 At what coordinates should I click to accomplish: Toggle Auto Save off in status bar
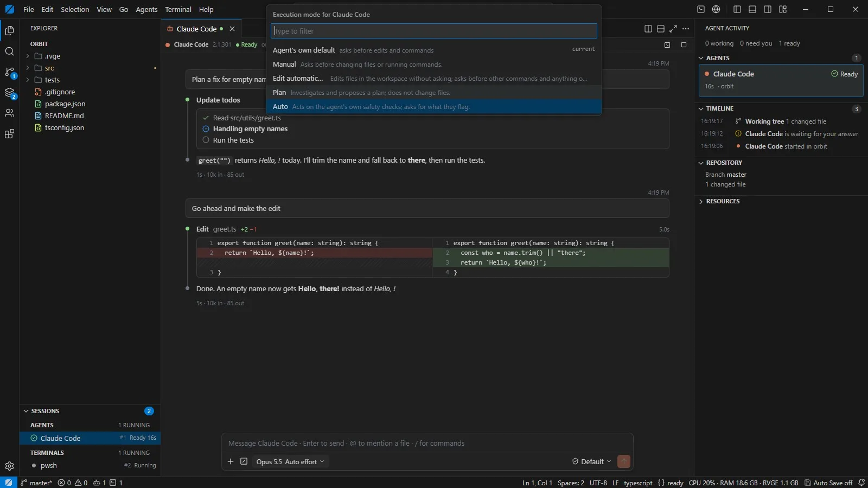tap(828, 483)
